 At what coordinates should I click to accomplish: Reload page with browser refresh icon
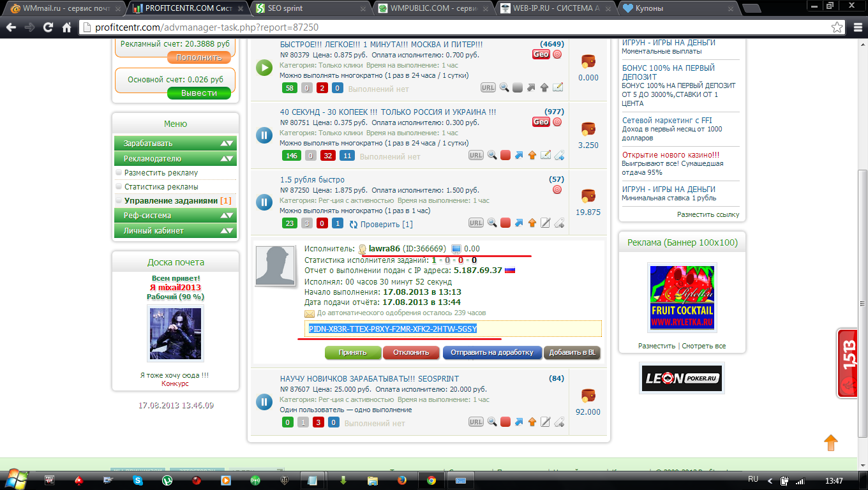click(48, 27)
